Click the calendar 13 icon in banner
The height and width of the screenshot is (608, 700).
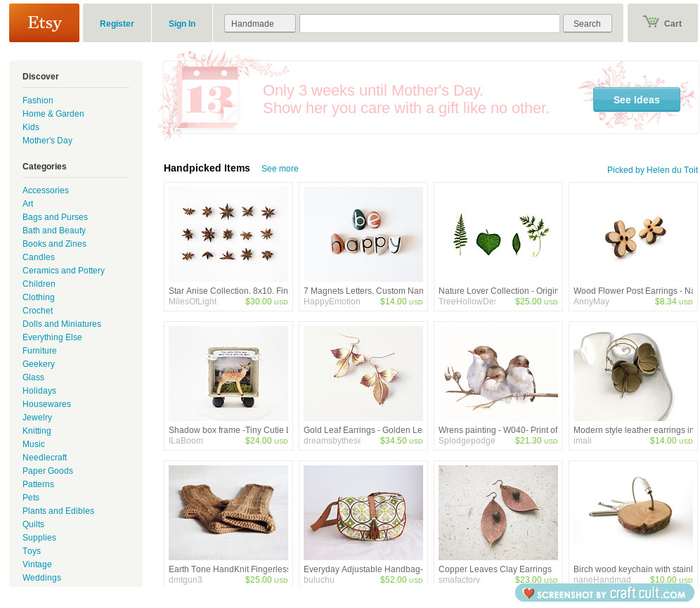(x=209, y=96)
